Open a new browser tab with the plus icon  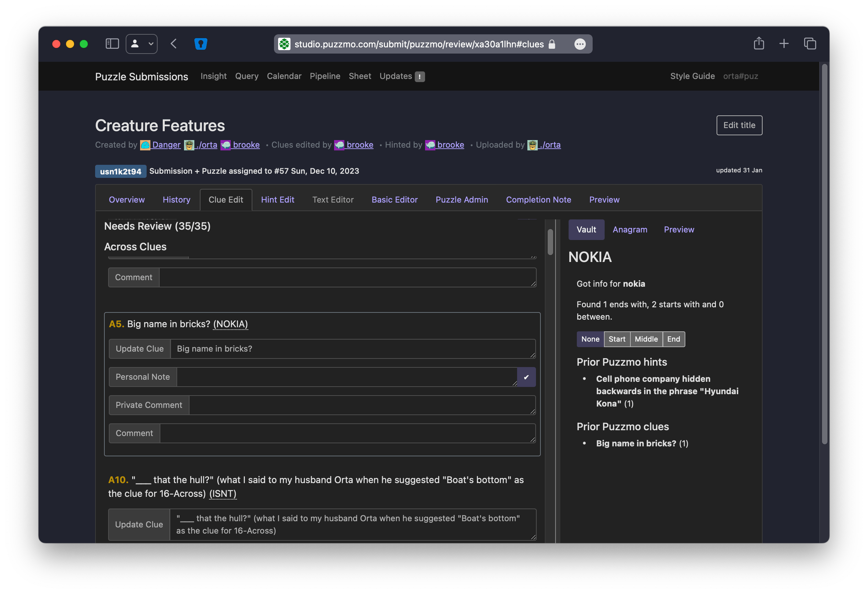click(x=784, y=44)
